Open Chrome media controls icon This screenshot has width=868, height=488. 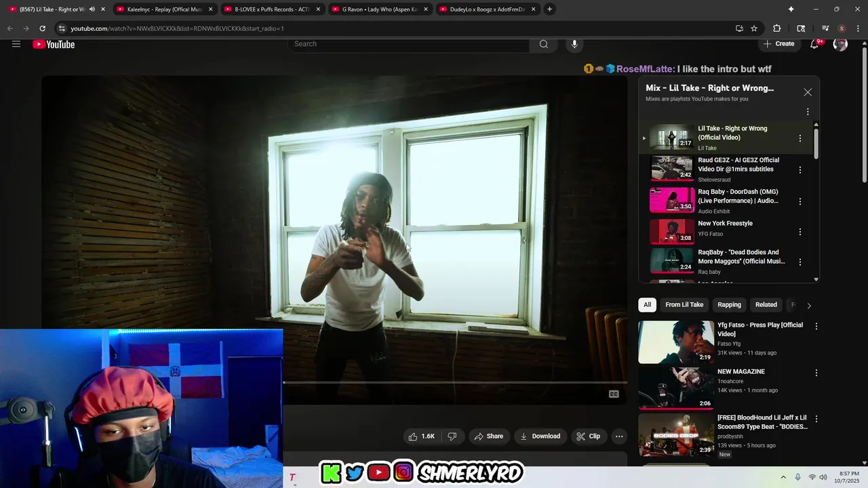point(825,28)
